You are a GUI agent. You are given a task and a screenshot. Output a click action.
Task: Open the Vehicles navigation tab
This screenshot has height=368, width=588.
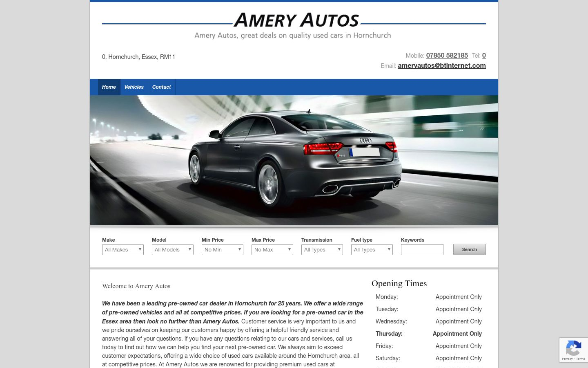tap(134, 87)
